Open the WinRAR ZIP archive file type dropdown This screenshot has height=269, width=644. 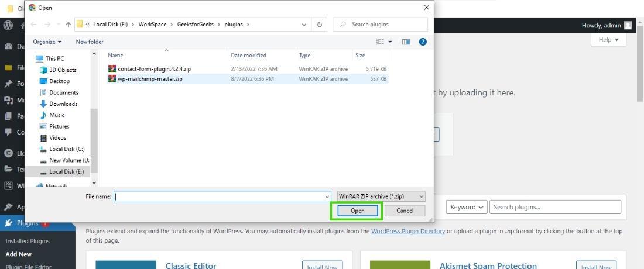[381, 197]
